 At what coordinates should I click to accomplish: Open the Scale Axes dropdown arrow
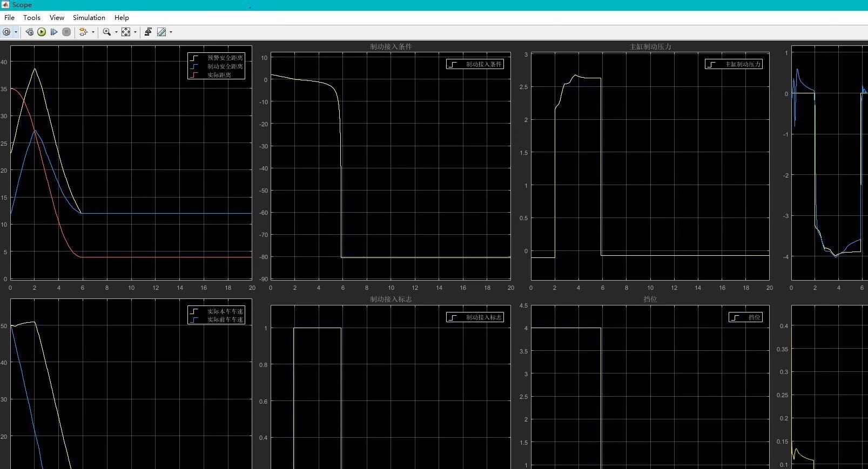click(135, 32)
